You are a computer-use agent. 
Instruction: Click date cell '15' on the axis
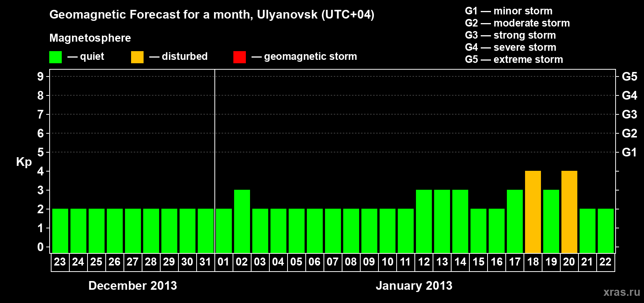[478, 262]
